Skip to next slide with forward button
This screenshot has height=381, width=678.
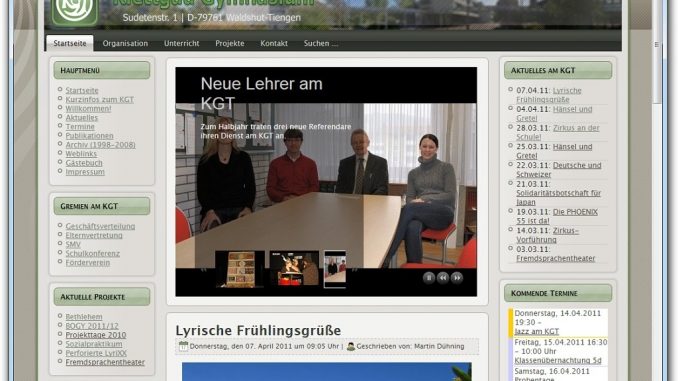coord(457,278)
